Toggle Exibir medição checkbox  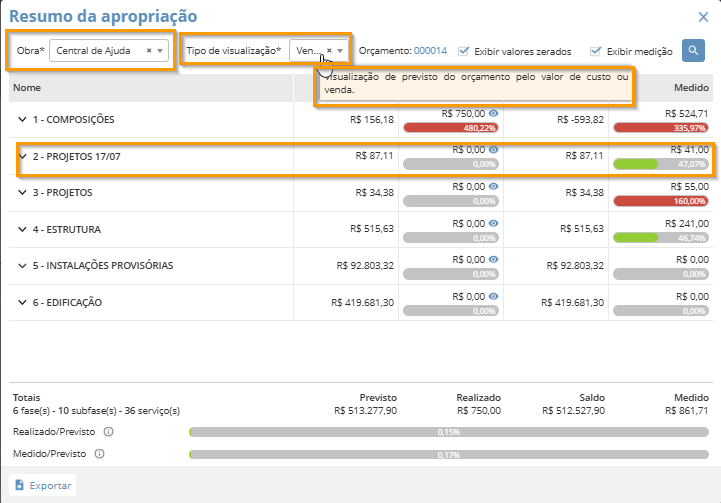[596, 51]
